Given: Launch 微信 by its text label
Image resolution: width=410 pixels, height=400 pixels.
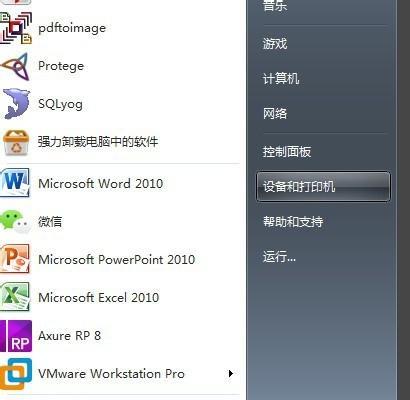Looking at the screenshot, I should point(50,221).
